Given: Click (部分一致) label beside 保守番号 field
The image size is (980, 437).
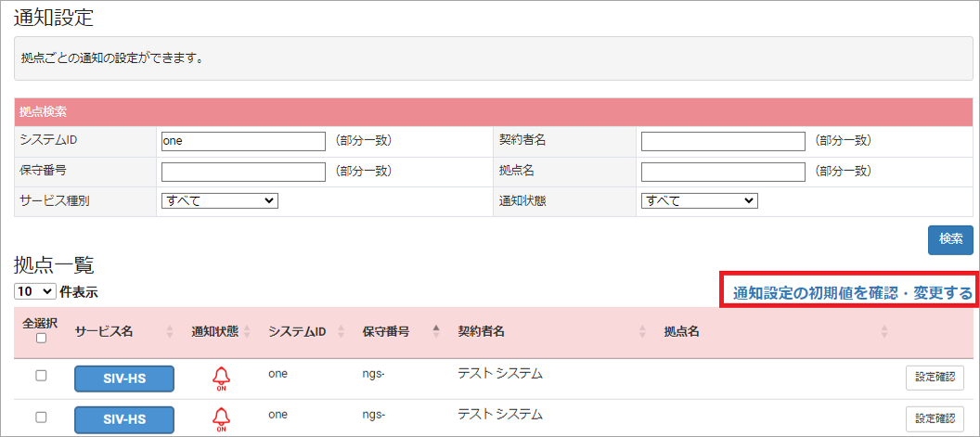Looking at the screenshot, I should point(364,171).
